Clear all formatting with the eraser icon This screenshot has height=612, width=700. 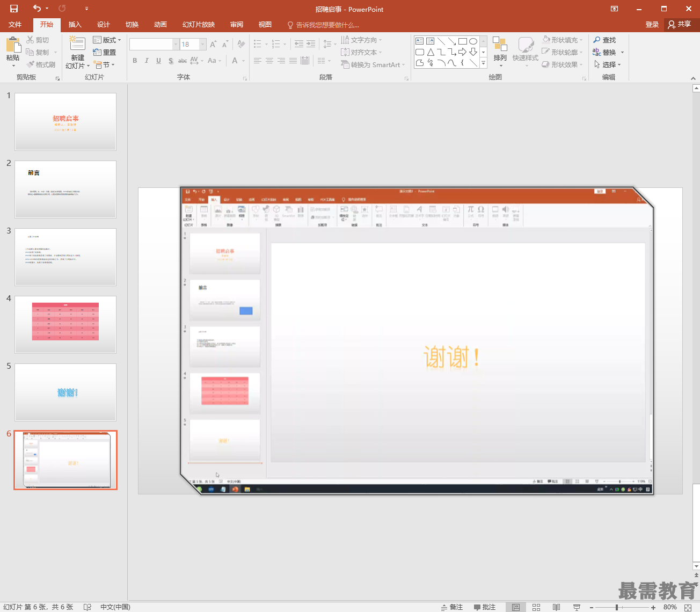(241, 45)
